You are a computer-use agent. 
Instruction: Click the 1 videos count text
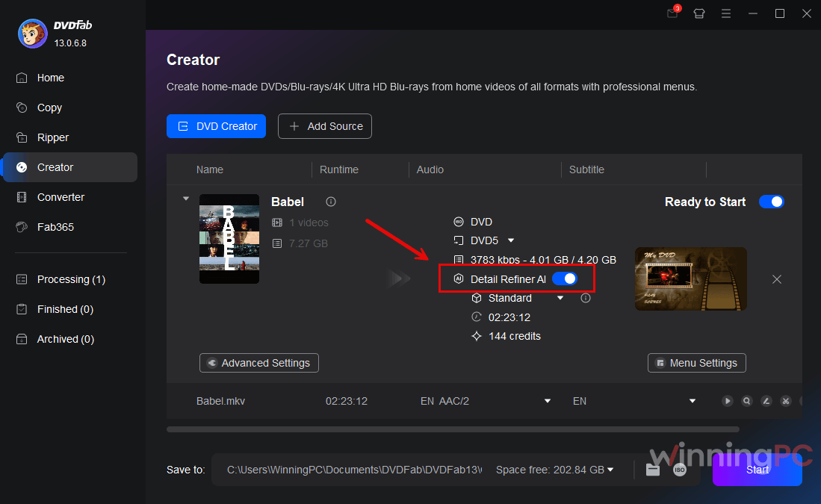tap(309, 223)
